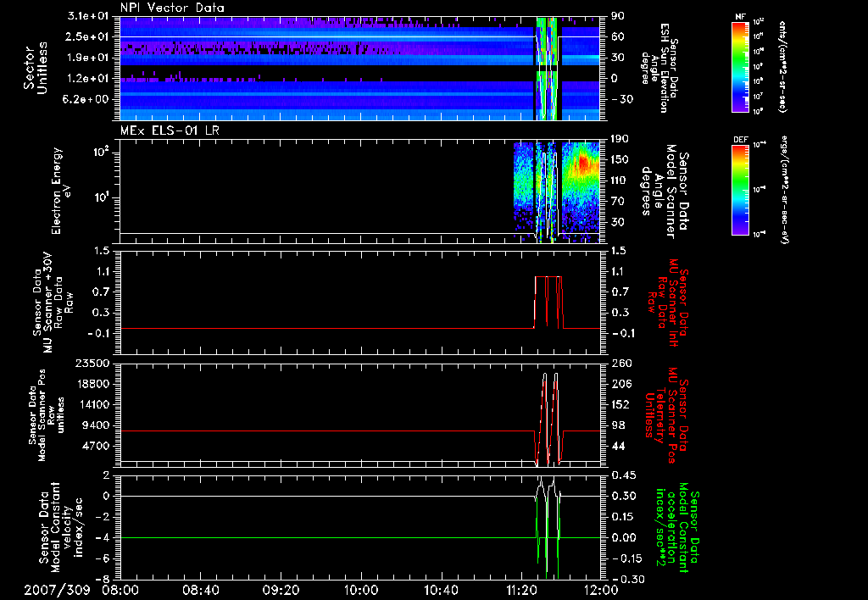Select 'MU Scanner +30V Raw Data' axis label
Image resolution: width=868 pixels, height=600 pixels.
point(53,303)
